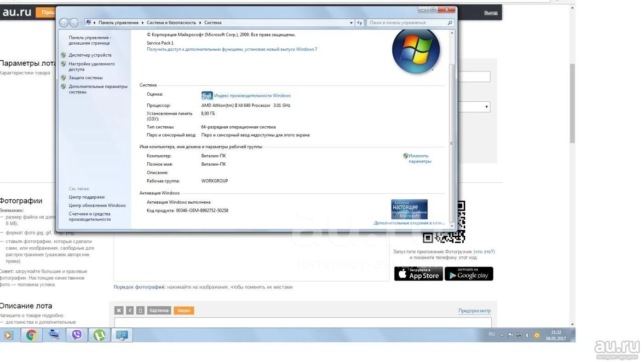Image resolution: width=644 pixels, height=362 pixels.
Task: Click the Control Panel taskbar button
Action: [x=122, y=335]
